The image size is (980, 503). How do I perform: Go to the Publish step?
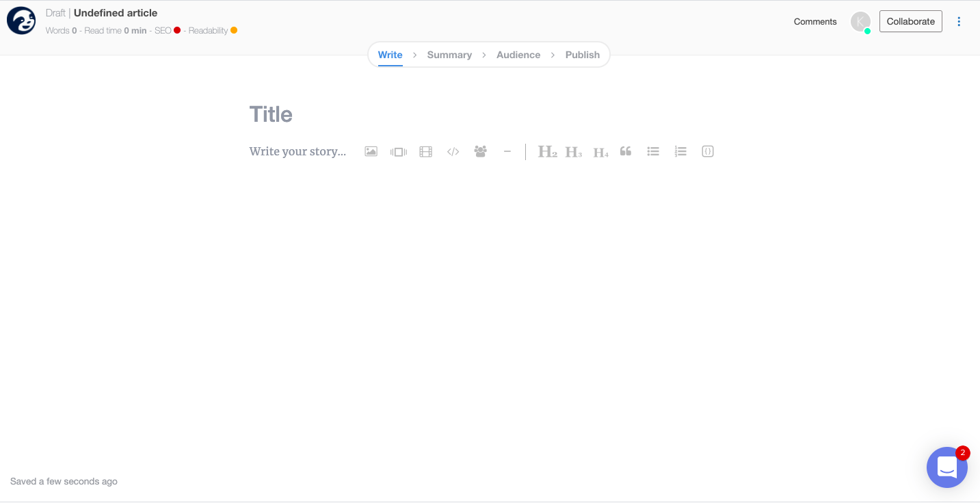(x=583, y=55)
